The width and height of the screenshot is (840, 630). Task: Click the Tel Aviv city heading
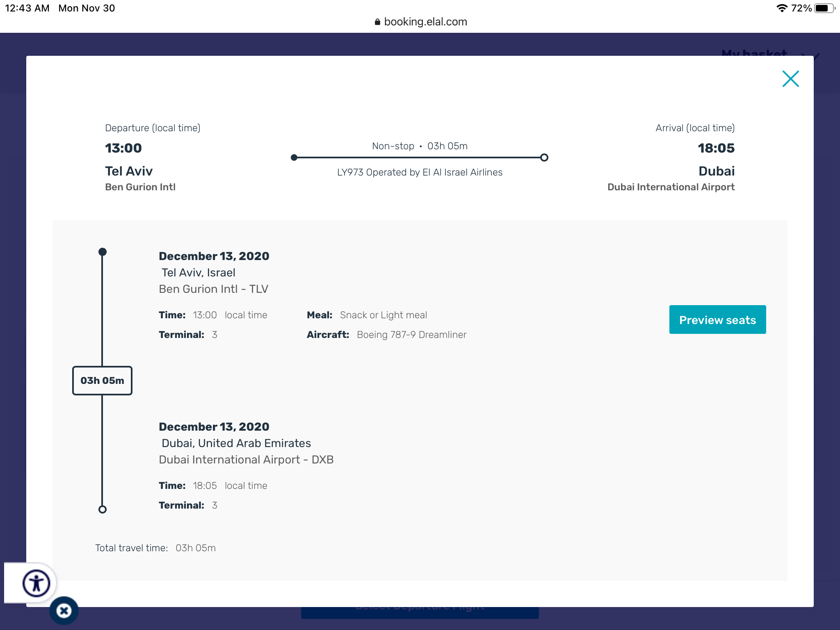(129, 171)
